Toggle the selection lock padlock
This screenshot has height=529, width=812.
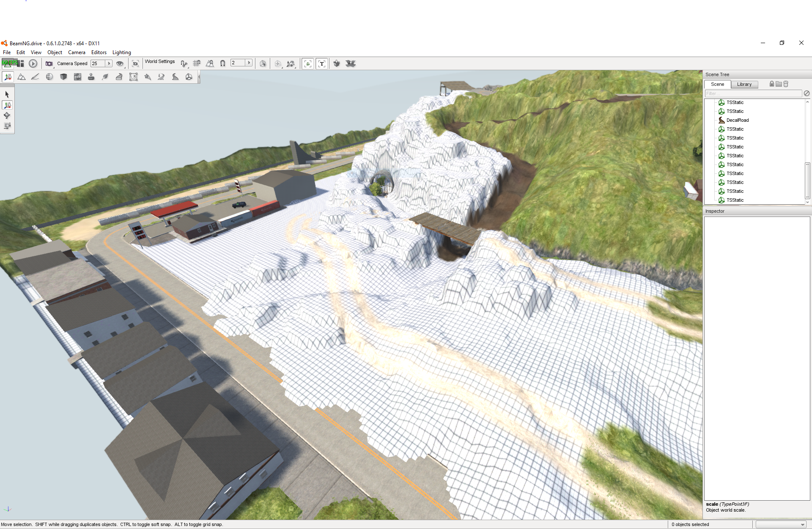click(x=772, y=84)
